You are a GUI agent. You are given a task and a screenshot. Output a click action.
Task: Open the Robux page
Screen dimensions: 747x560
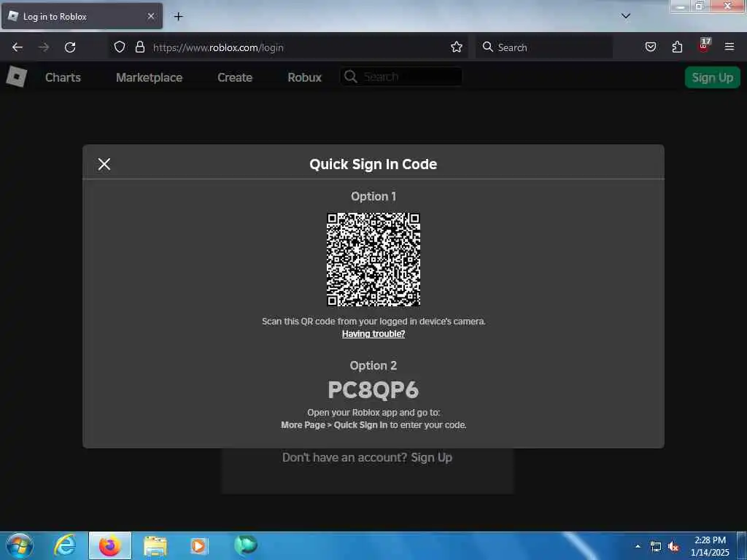pos(304,77)
